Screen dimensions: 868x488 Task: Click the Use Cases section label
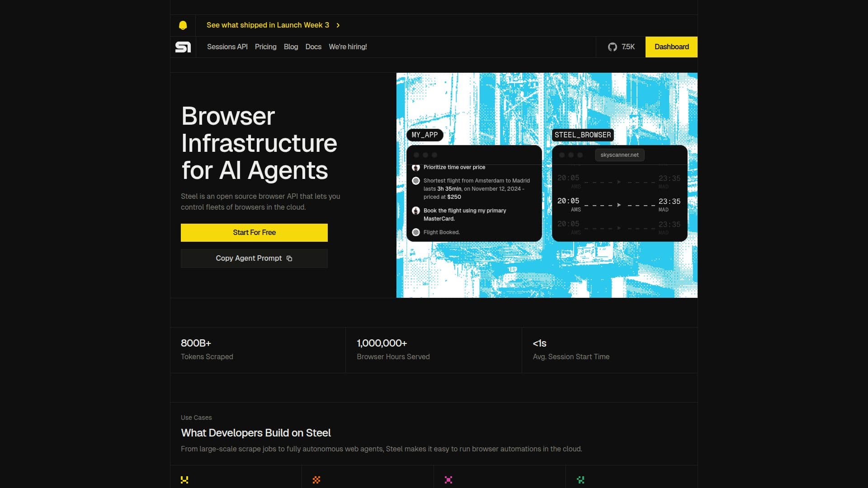coord(196,418)
